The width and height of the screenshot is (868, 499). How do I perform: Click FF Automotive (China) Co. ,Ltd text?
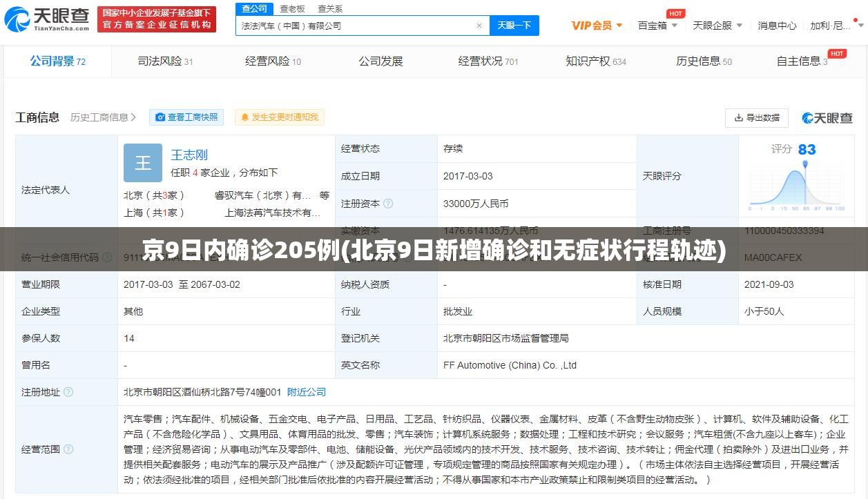(510, 365)
